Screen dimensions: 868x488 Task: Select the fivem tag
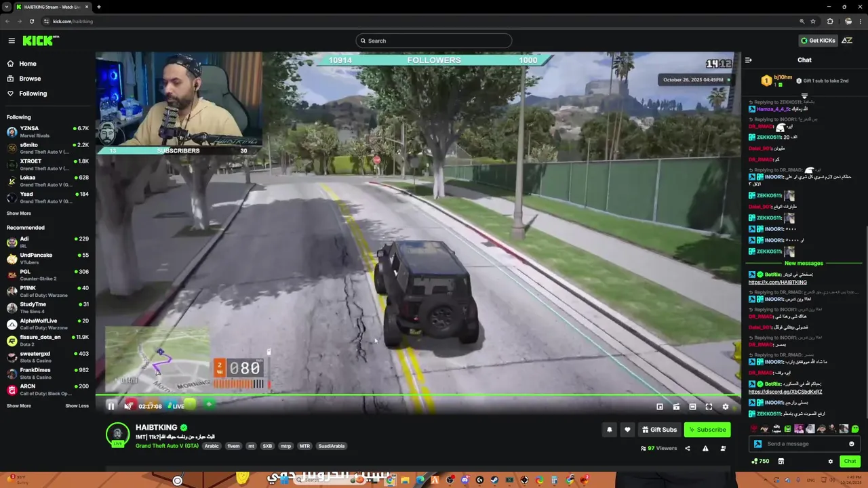point(233,446)
